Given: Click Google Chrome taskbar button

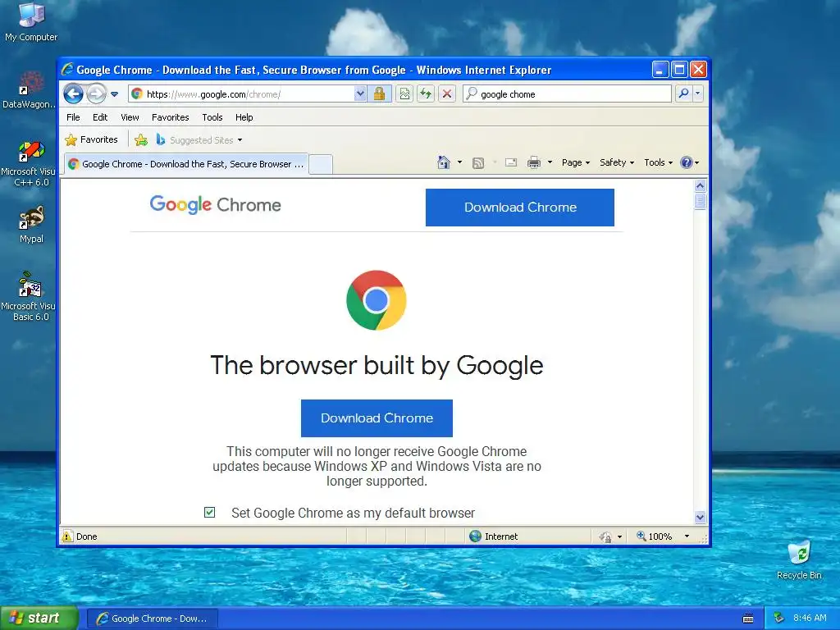Looking at the screenshot, I should [x=153, y=619].
